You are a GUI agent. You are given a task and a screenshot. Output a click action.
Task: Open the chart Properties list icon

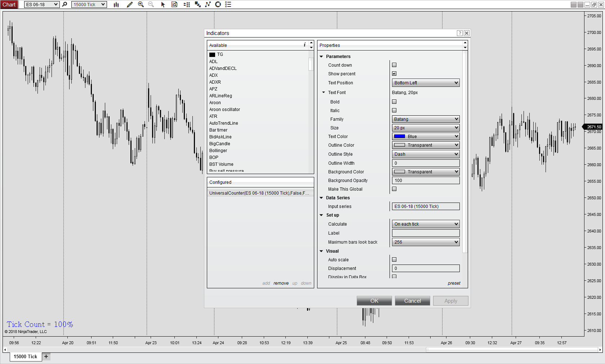[x=228, y=4]
